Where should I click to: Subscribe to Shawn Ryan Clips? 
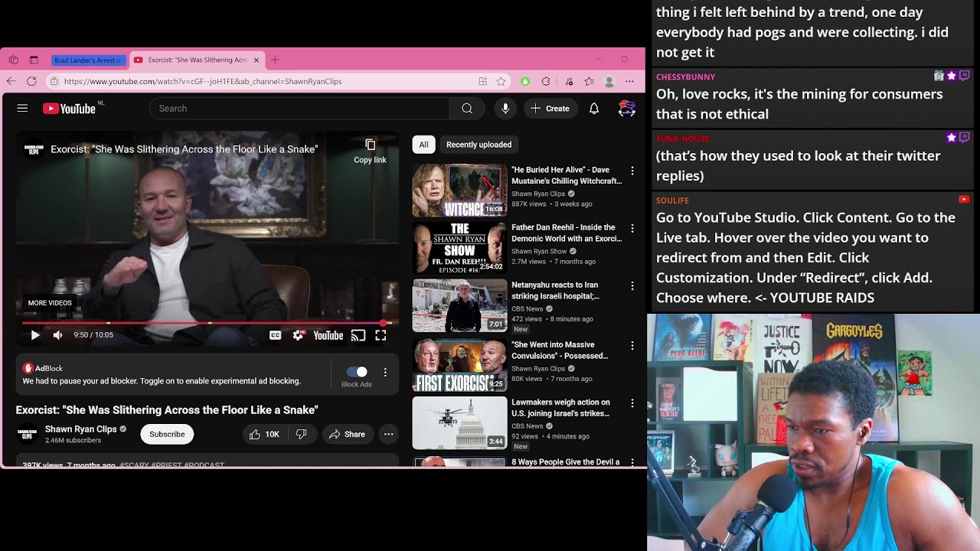click(x=167, y=434)
